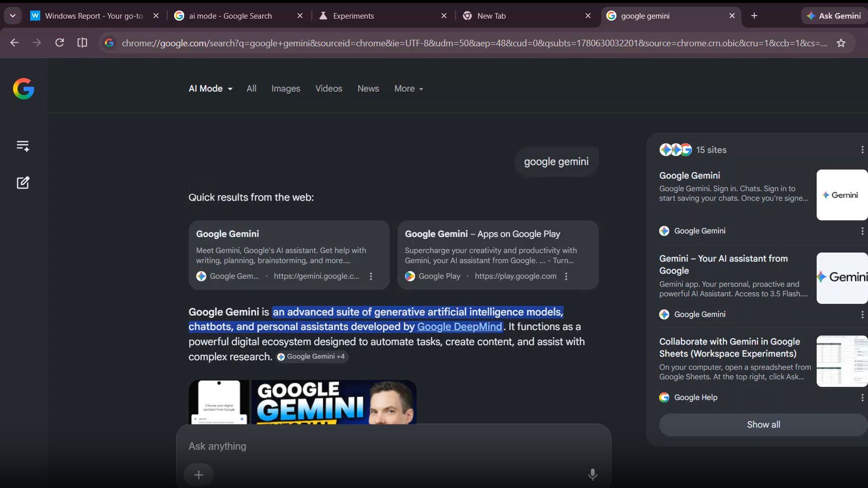
Task: Bookmark this page with the star
Action: tap(841, 43)
